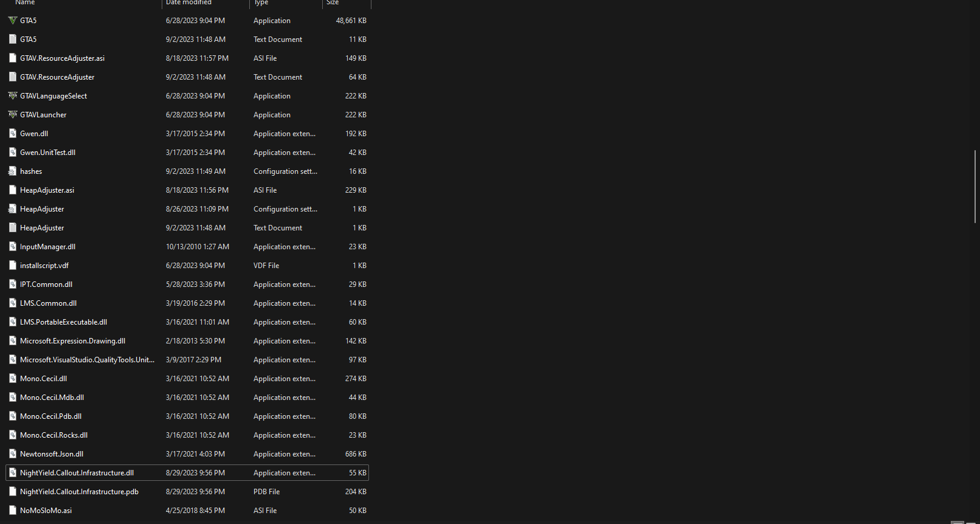980x524 pixels.
Task: Click the VDF File type cell
Action: 266,266
